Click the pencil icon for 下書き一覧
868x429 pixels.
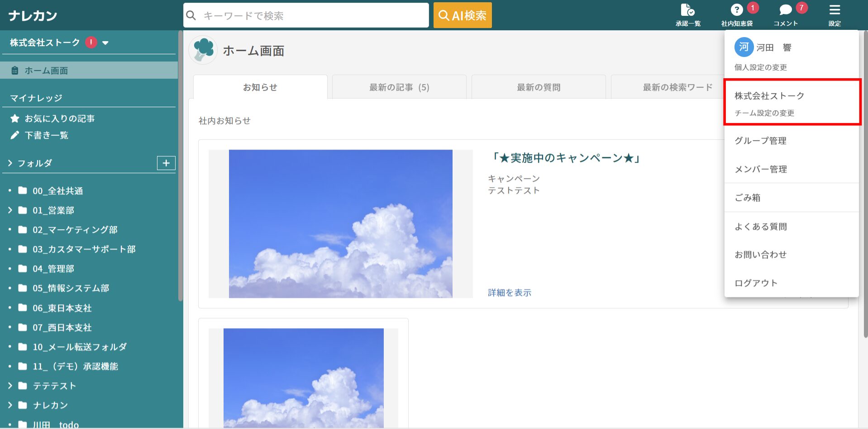click(x=15, y=135)
